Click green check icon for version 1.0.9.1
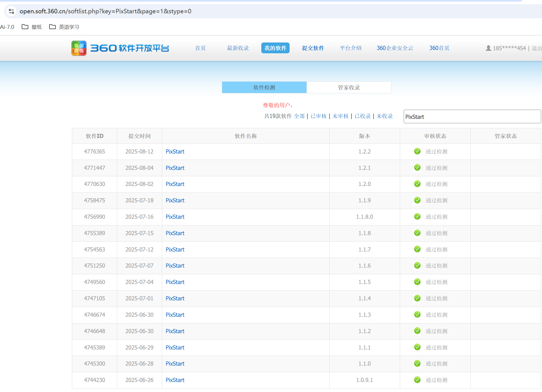The width and height of the screenshot is (542, 392). pos(417,380)
